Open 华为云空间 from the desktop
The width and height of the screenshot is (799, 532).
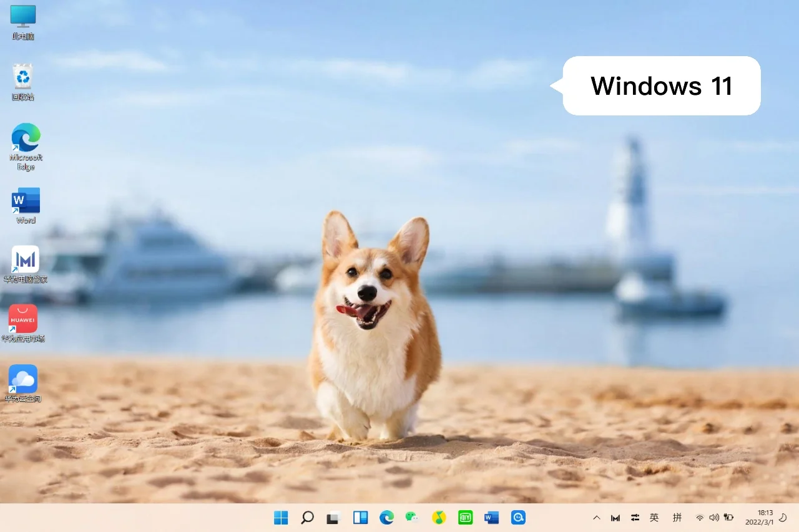[x=22, y=379]
